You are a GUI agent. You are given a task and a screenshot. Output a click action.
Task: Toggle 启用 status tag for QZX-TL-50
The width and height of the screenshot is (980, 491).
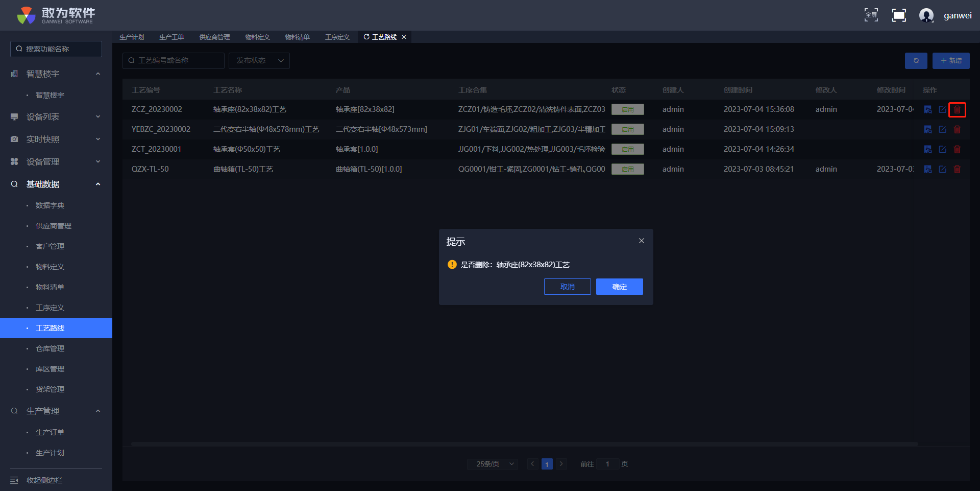tap(627, 169)
